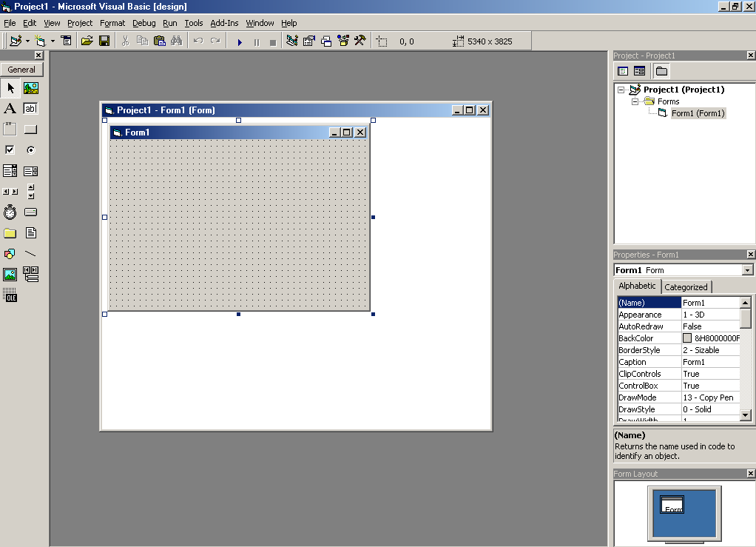
Task: Select the CommandButton control tool
Action: [31, 130]
